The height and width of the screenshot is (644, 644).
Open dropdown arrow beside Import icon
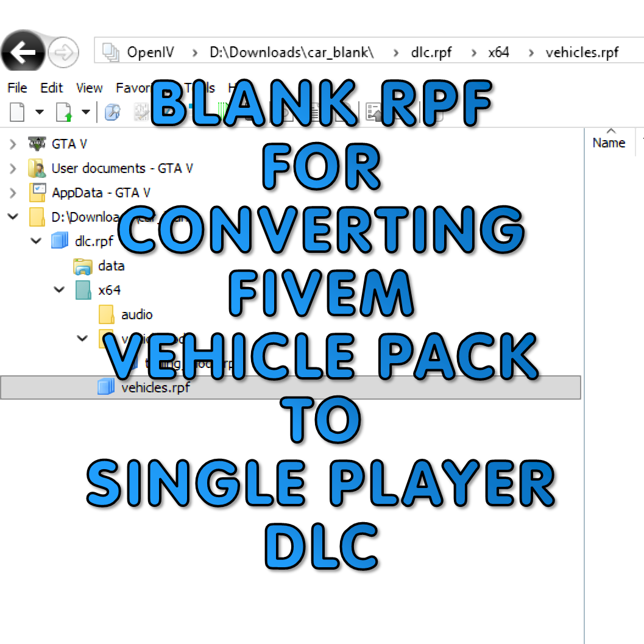point(86,112)
